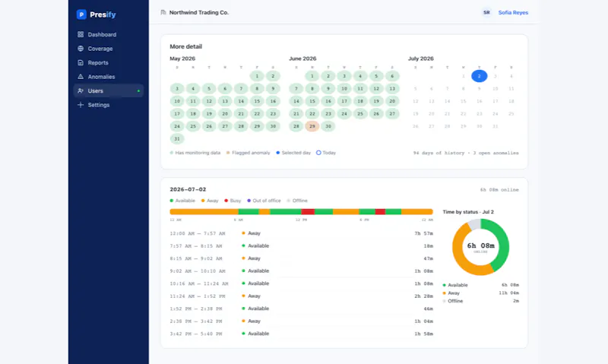608x364 pixels.
Task: Select the '12:00 AM — 7:57 AM' Away row
Action: [x=301, y=233]
